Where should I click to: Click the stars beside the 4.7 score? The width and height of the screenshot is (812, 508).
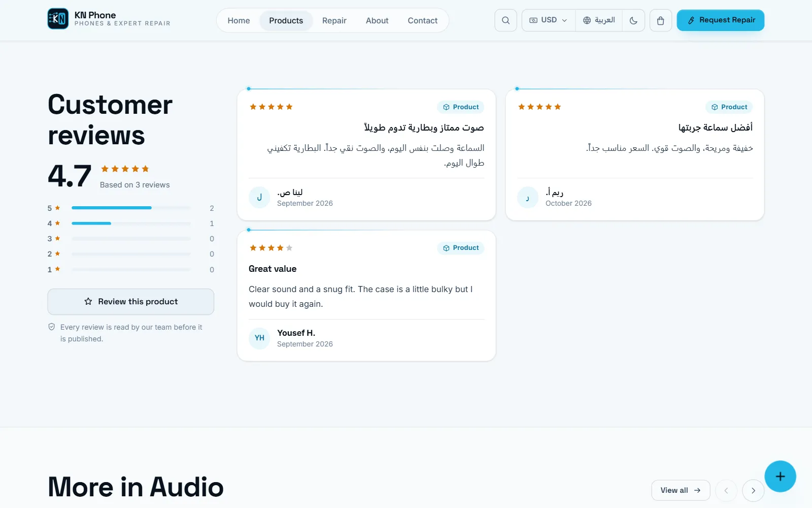(x=125, y=169)
